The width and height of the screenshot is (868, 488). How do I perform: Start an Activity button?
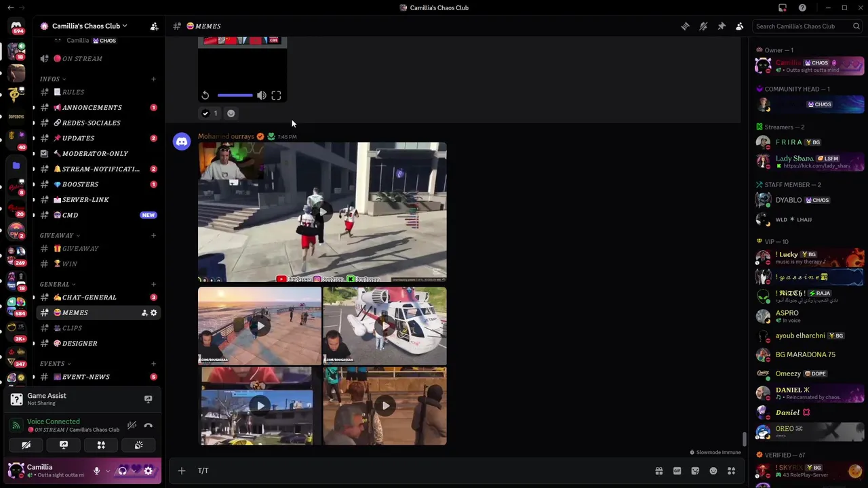click(101, 445)
